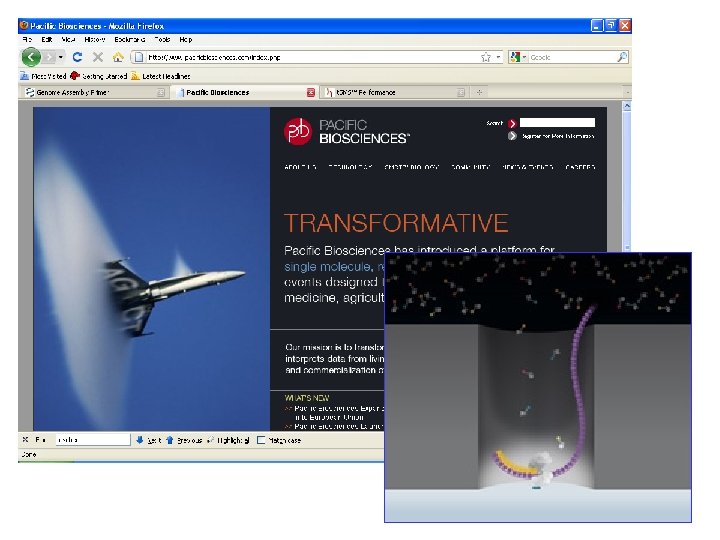
Task: Close the SMRT Performance tab
Action: (461, 93)
